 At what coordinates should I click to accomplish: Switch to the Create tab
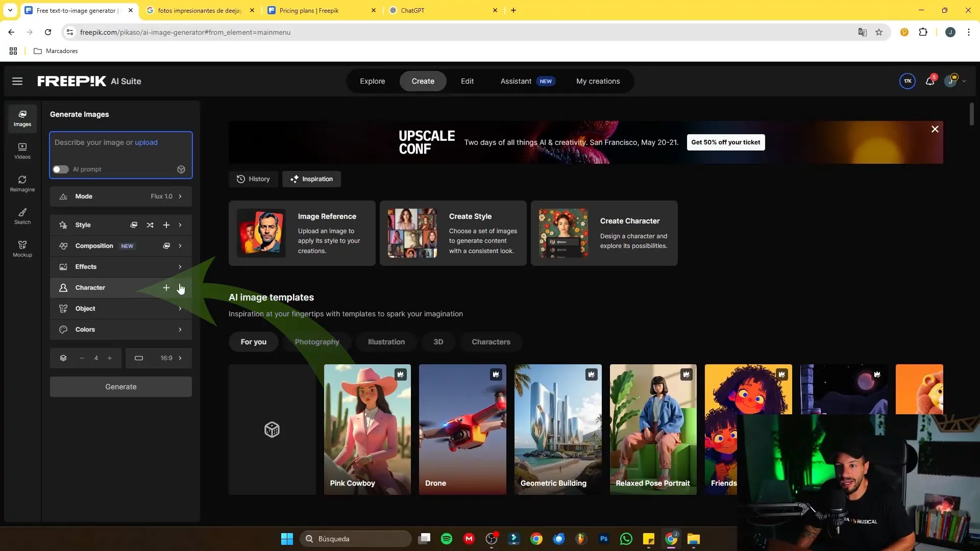423,81
